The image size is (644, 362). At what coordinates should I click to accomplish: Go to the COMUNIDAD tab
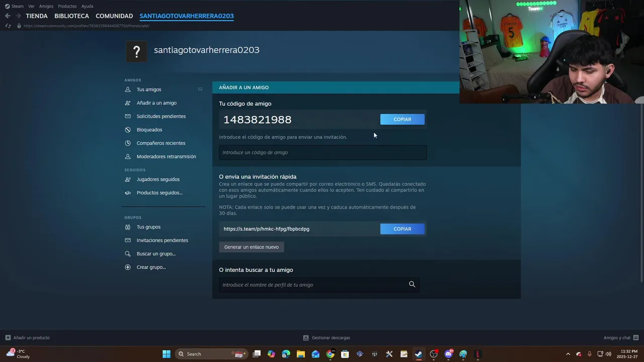coord(114,16)
